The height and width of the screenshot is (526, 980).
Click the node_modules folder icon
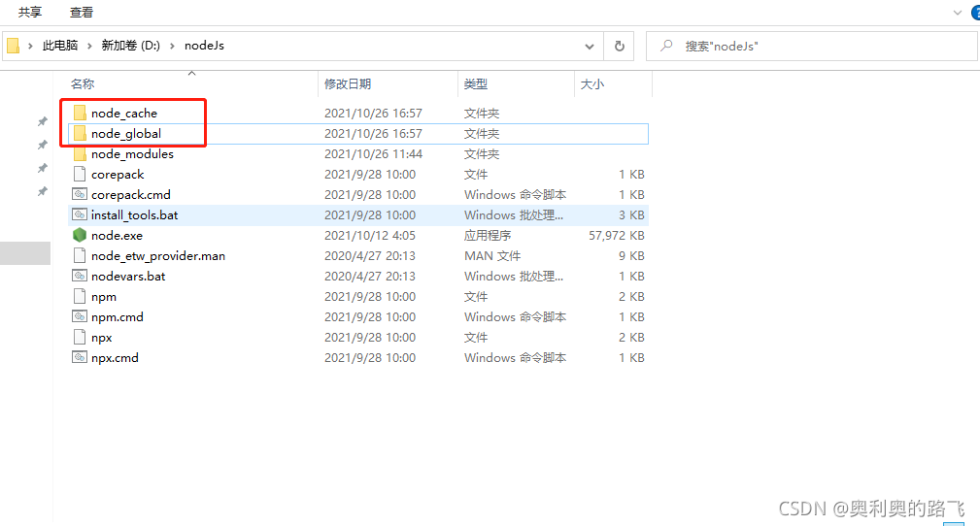[x=80, y=154]
